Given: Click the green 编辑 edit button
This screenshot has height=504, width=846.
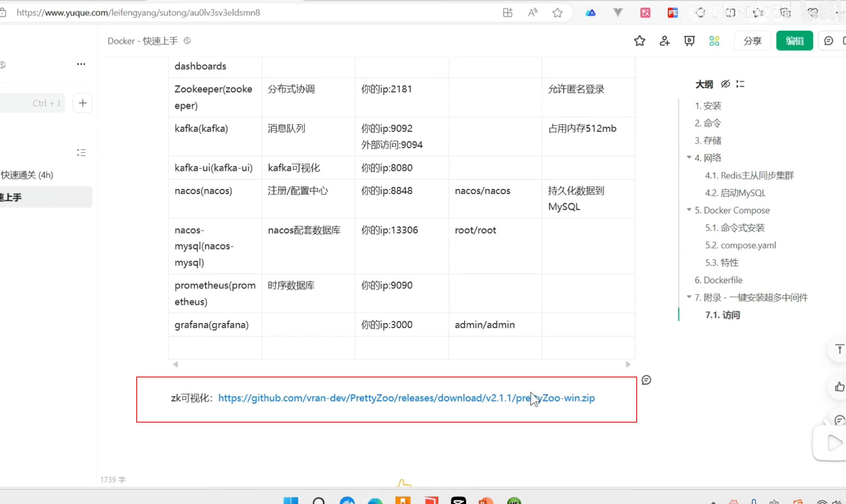Looking at the screenshot, I should [x=794, y=41].
